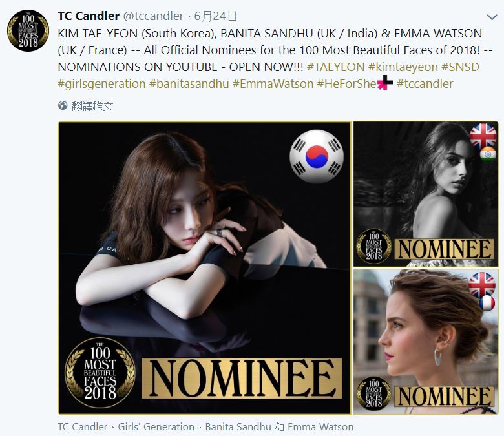Image resolution: width=504 pixels, height=436 pixels.
Task: Open the #EmmaWatson hashtag
Action: (273, 84)
